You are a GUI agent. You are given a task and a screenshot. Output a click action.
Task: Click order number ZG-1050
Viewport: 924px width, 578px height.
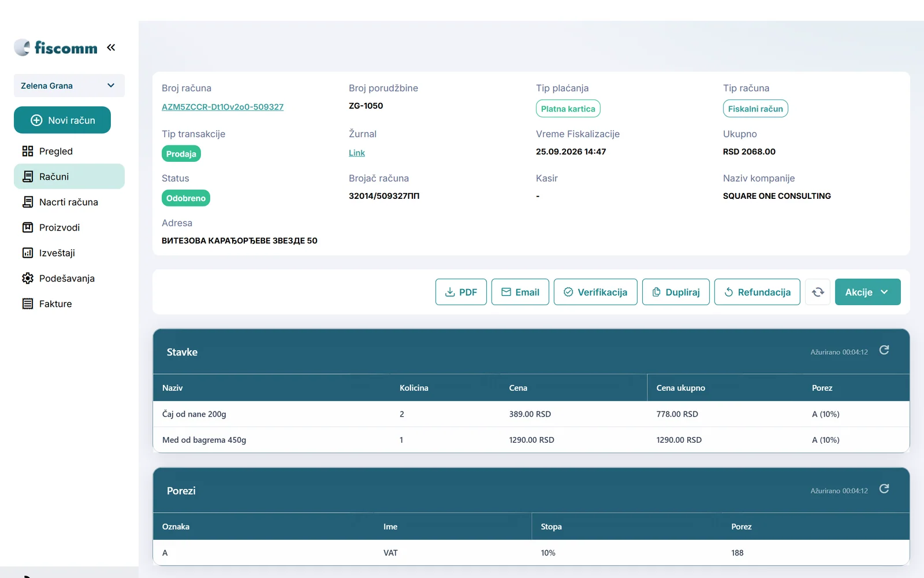click(366, 106)
